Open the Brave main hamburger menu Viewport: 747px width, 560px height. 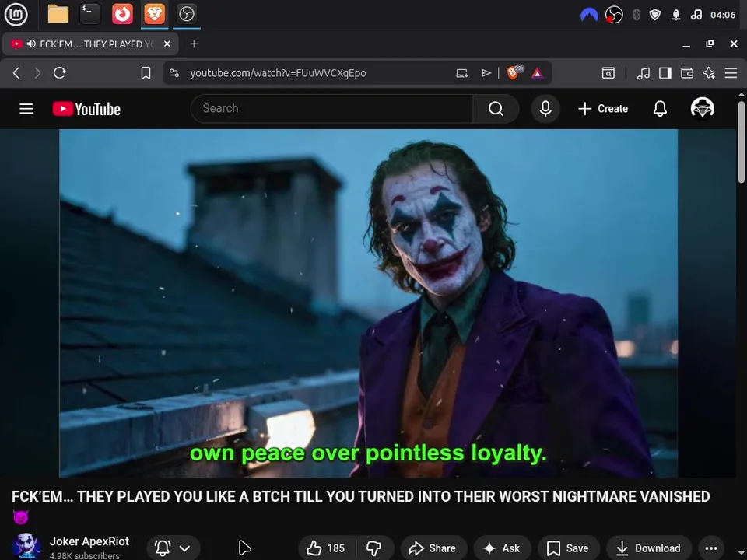pyautogui.click(x=731, y=73)
